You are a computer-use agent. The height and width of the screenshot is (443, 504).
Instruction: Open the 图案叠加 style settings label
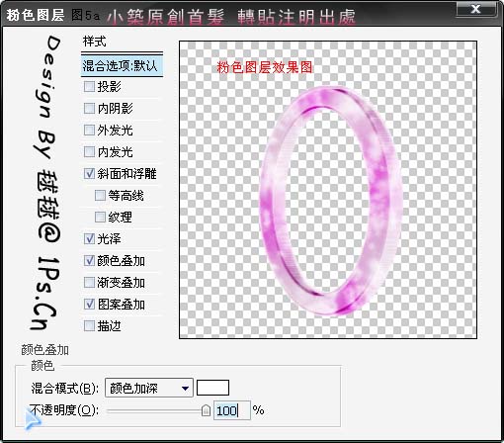tap(121, 305)
